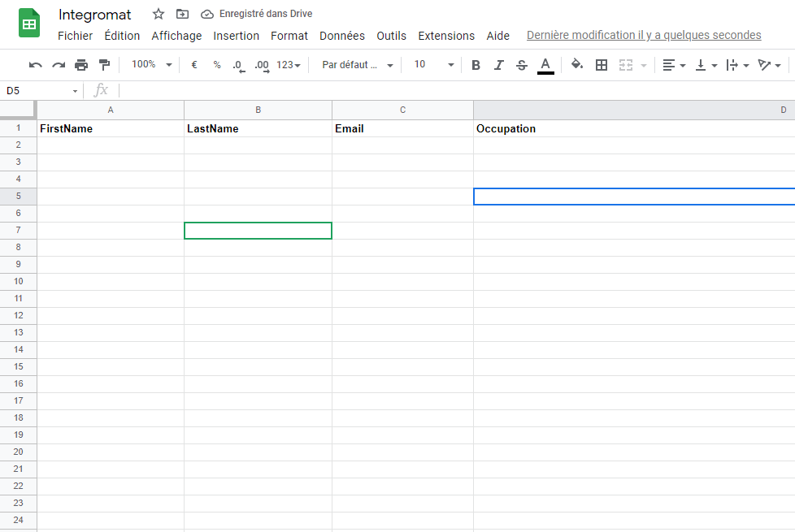
Task: Open text wrapping dropdown
Action: click(738, 65)
